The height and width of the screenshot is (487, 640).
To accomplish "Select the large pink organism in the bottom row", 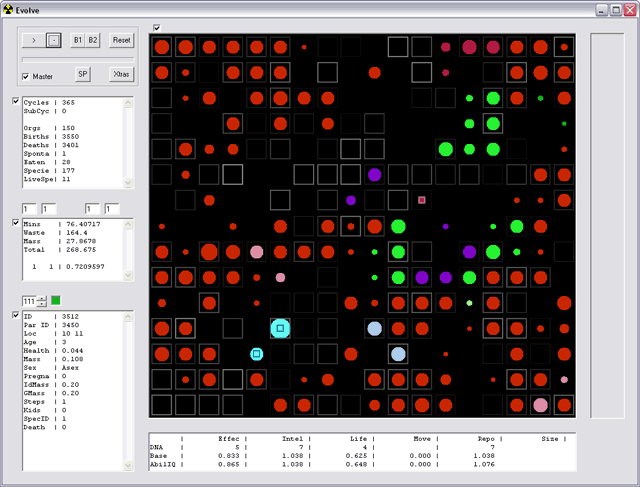I will pos(540,405).
